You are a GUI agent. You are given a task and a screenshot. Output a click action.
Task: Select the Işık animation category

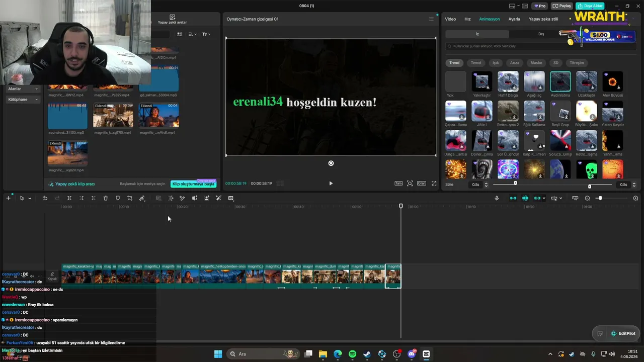point(496,63)
